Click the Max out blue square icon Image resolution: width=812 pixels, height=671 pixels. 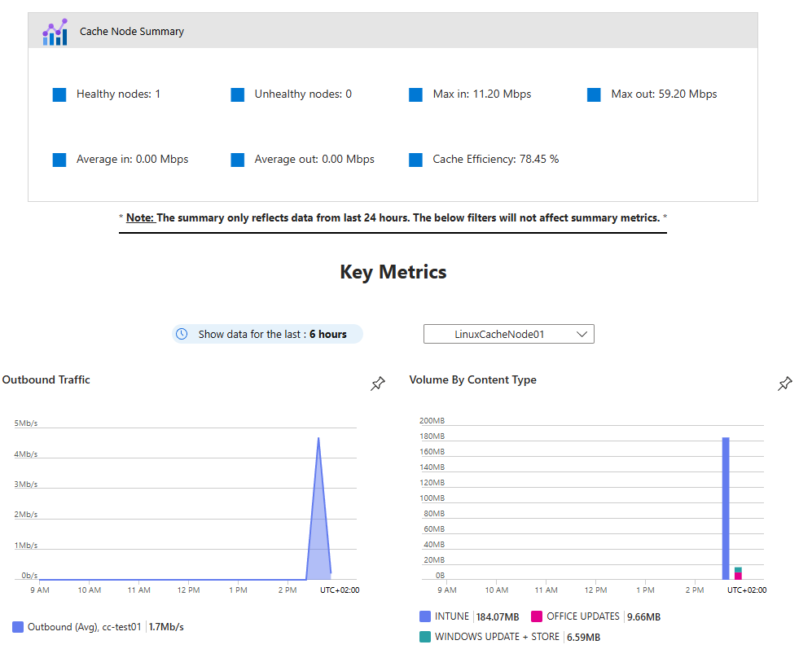595,94
